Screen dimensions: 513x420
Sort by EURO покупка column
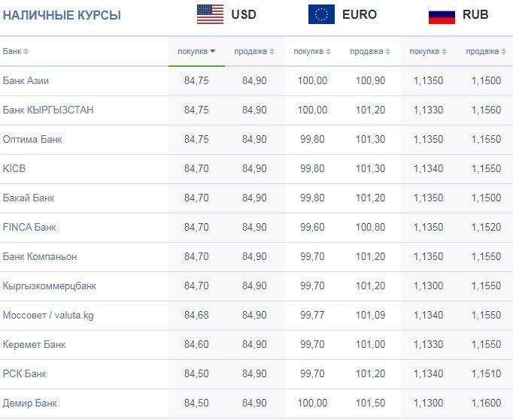click(312, 51)
